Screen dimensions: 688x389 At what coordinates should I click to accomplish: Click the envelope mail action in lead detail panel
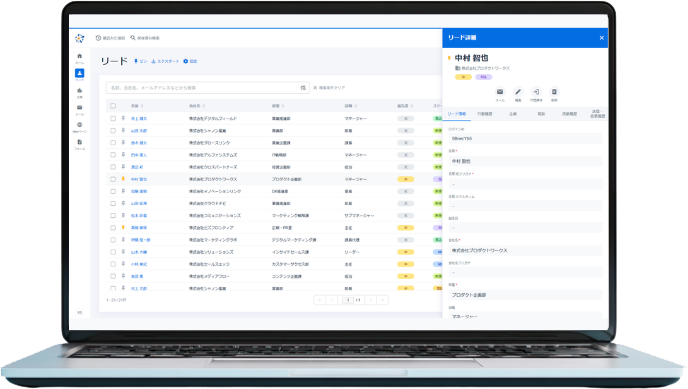(500, 92)
